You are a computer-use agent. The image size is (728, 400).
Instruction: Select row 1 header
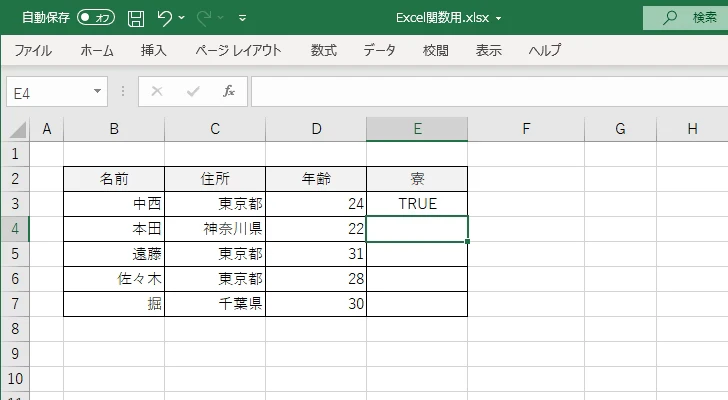[x=15, y=154]
